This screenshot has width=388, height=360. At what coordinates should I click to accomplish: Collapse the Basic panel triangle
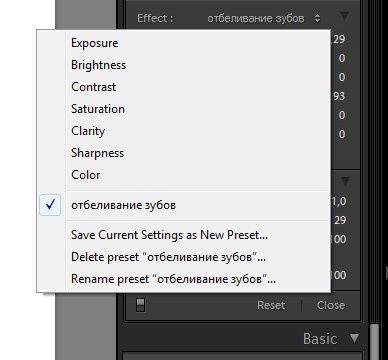pos(354,339)
